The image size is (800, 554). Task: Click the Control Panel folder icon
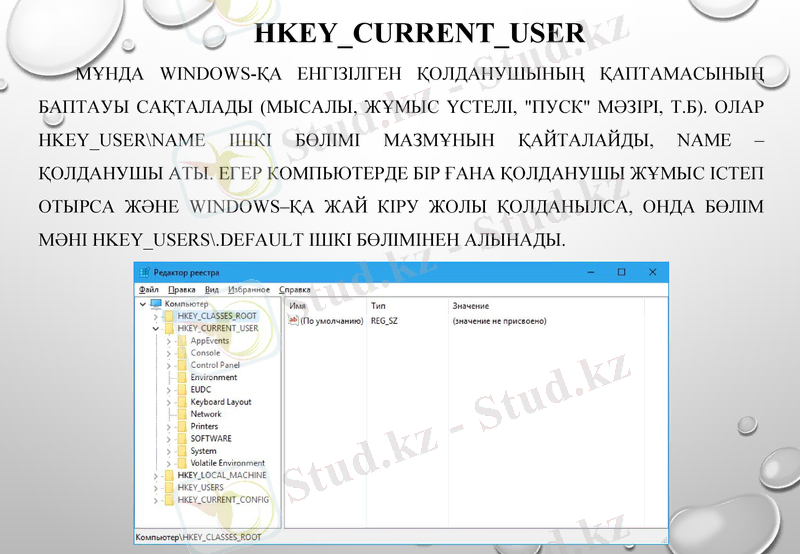pos(182,365)
